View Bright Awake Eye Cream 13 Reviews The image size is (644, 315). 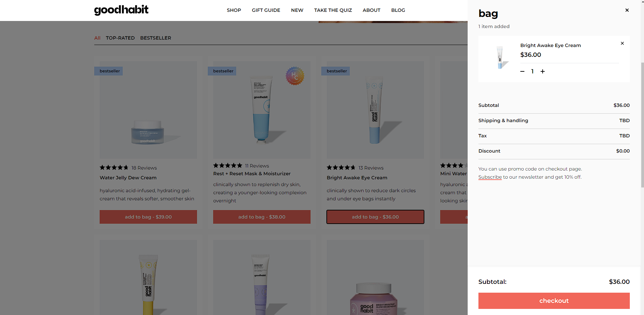[x=371, y=168]
